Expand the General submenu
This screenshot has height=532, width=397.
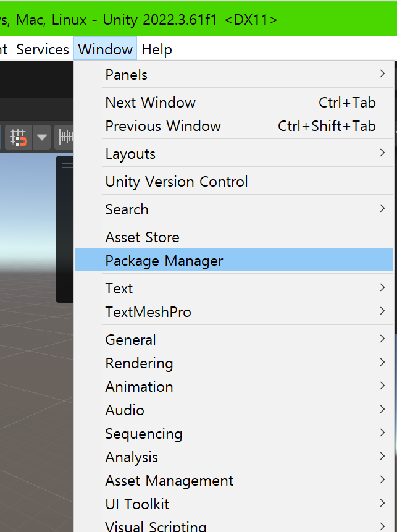(x=234, y=340)
